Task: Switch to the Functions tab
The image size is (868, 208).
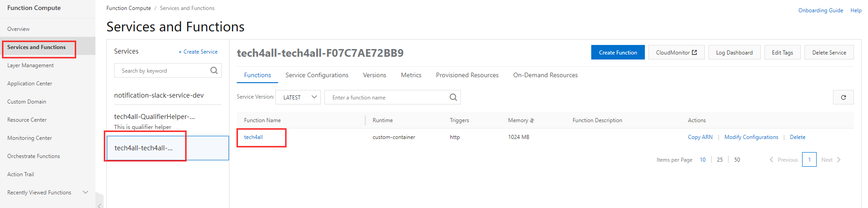Action: (257, 75)
